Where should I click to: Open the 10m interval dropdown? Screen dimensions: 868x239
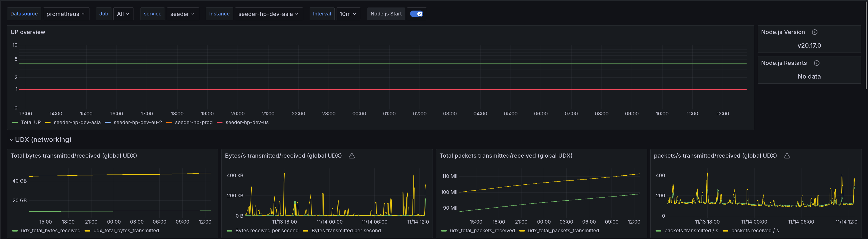click(x=348, y=14)
